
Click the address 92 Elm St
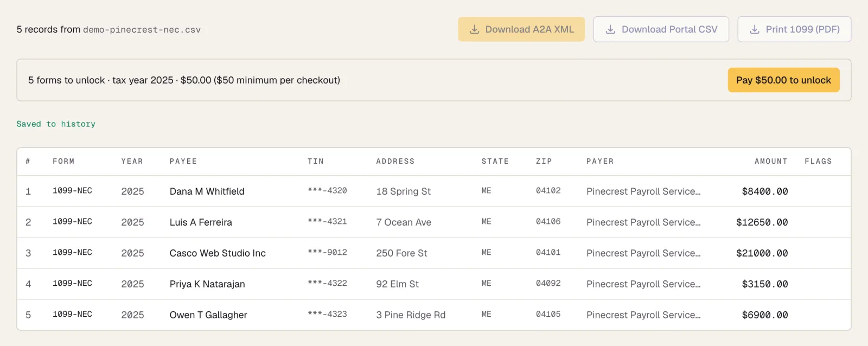(398, 284)
